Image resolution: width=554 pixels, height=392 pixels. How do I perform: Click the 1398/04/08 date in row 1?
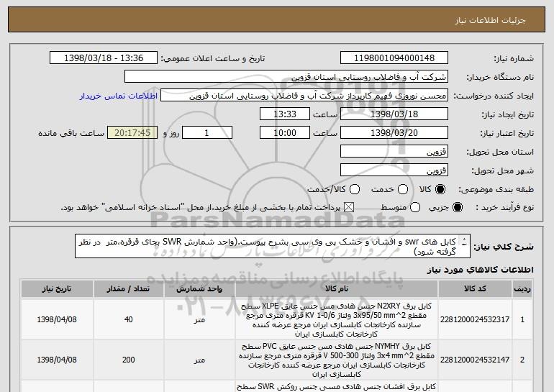point(57,319)
